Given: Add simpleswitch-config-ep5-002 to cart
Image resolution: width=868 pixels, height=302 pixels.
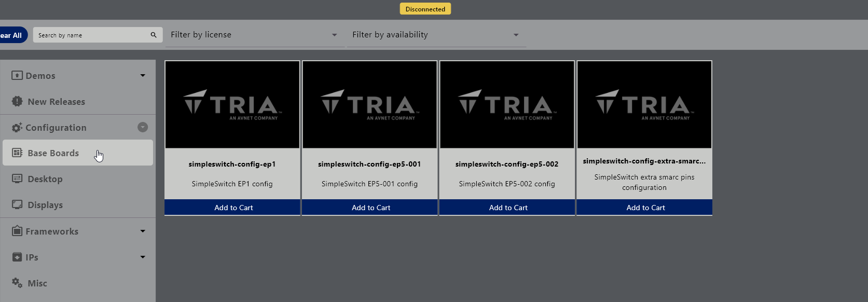Looking at the screenshot, I should [507, 207].
